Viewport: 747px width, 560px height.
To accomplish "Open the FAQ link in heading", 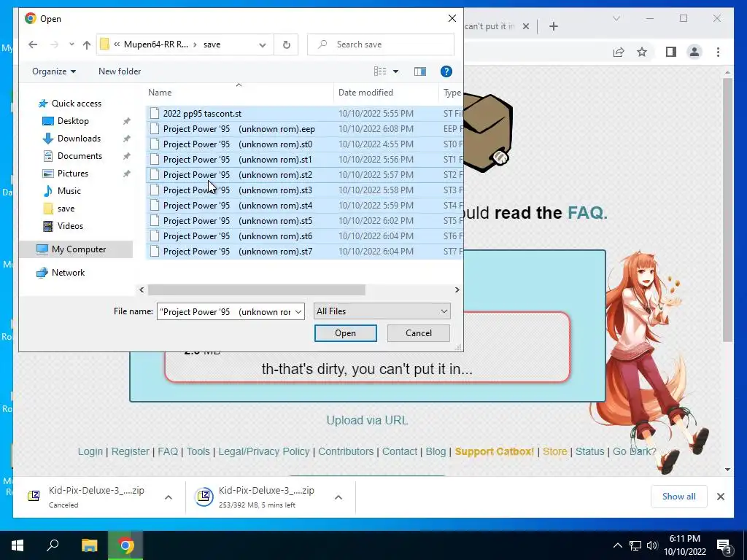I will point(587,212).
